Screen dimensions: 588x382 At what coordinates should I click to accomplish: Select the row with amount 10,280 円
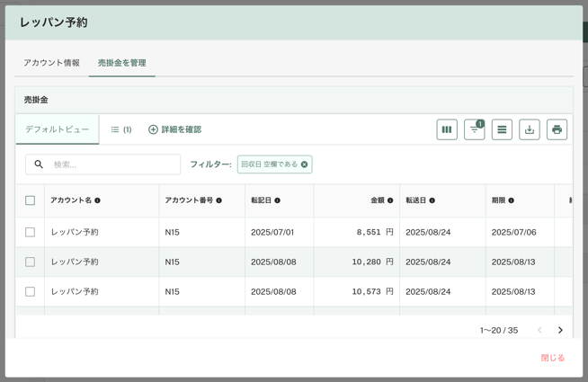(x=30, y=262)
